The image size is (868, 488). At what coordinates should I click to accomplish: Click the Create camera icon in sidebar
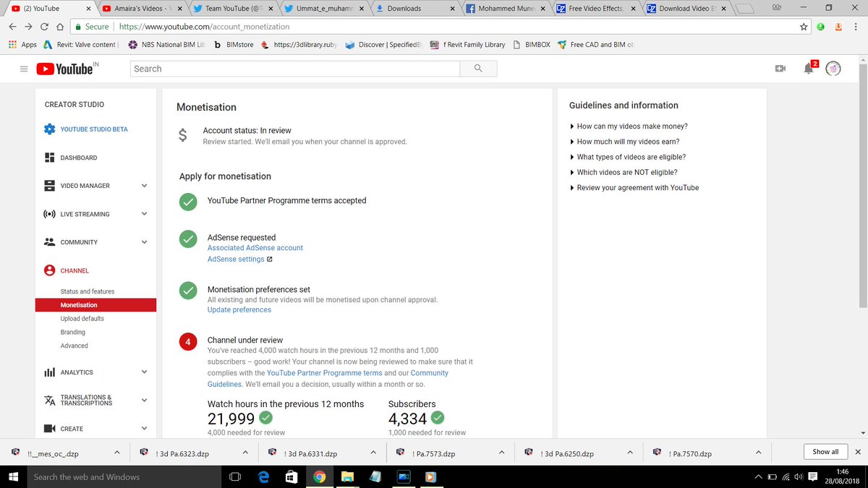49,429
